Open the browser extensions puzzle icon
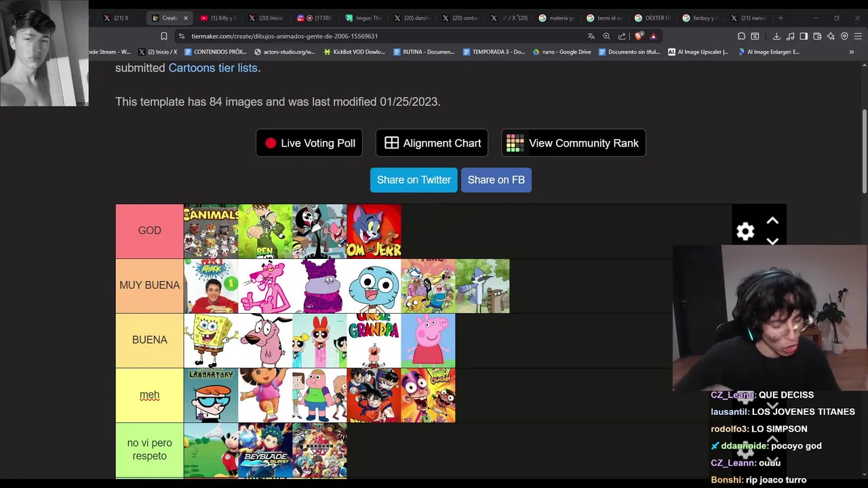 pyautogui.click(x=741, y=36)
